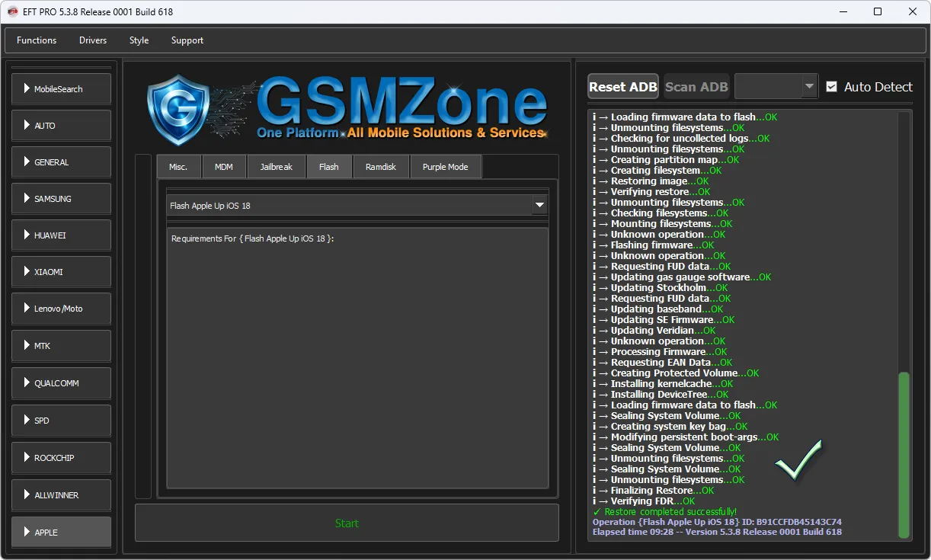The image size is (931, 560).
Task: Click the Requirements text area
Action: [x=357, y=358]
